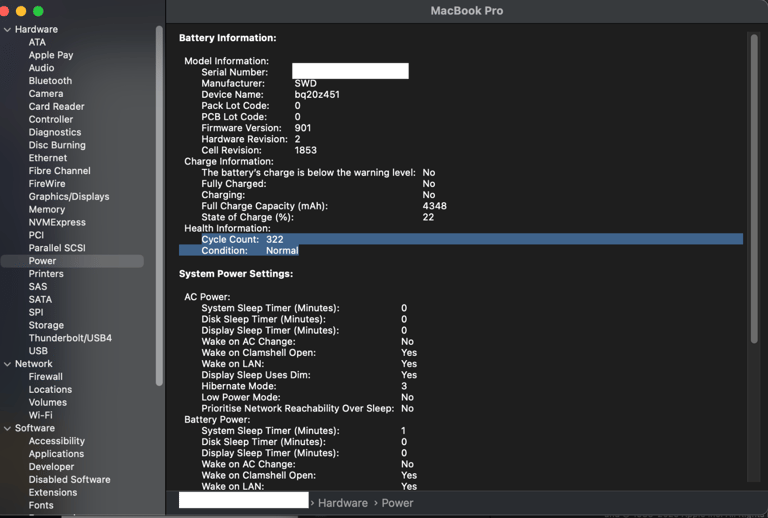768x518 pixels.
Task: Open Apple Pay hardware info
Action: pyautogui.click(x=51, y=55)
